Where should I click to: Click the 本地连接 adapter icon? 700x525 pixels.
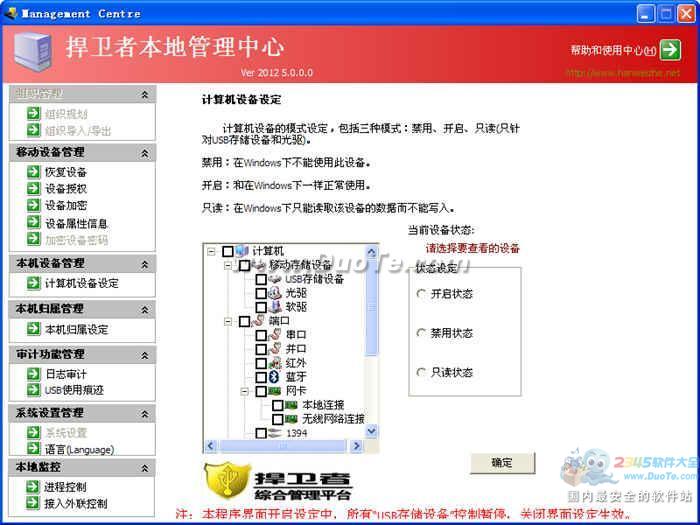(x=291, y=405)
